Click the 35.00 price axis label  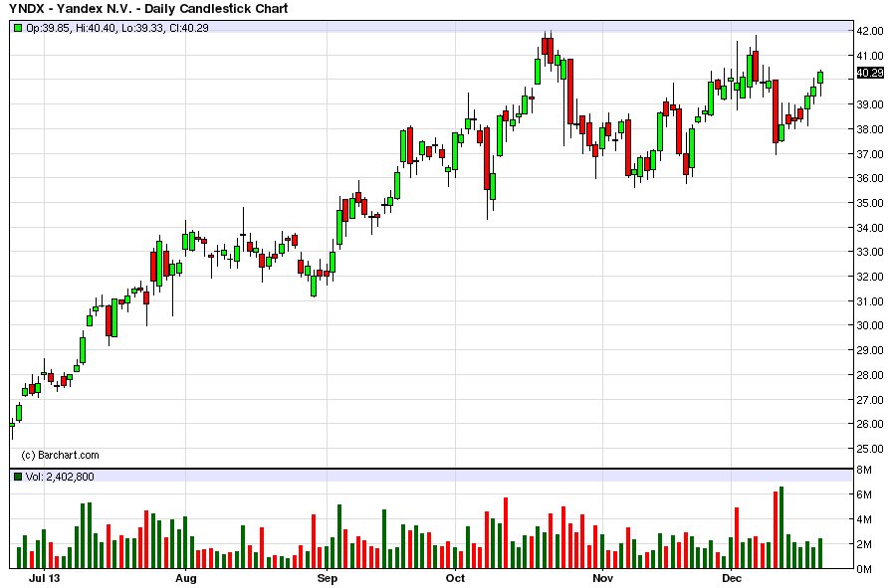point(870,203)
